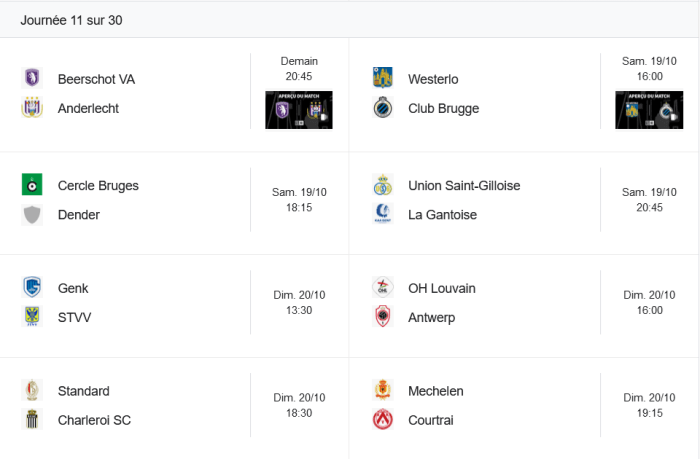Open Beerschot vs Anderlecht match preview thumbnail
This screenshot has height=459, width=700.
point(299,110)
